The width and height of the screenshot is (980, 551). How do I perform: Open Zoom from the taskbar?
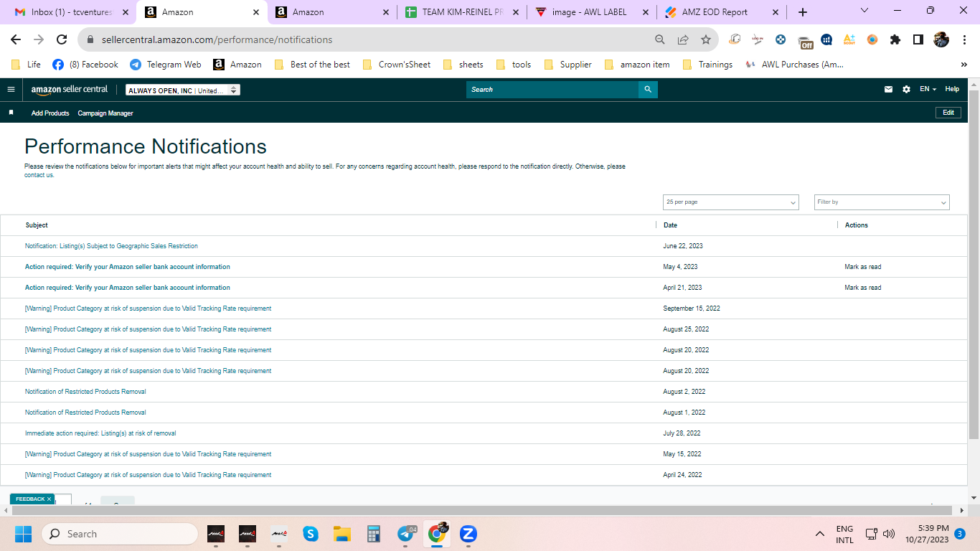468,534
